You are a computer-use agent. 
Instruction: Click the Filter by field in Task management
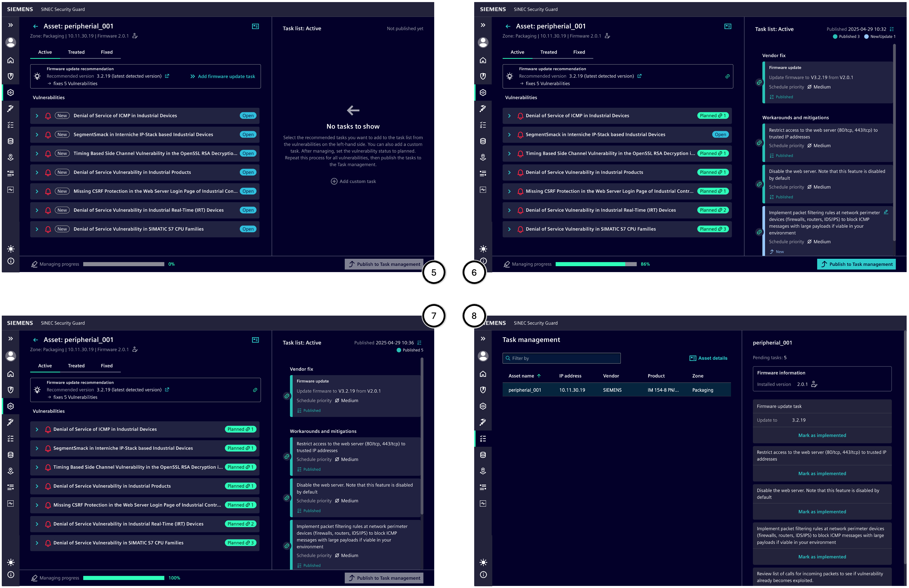(x=562, y=358)
